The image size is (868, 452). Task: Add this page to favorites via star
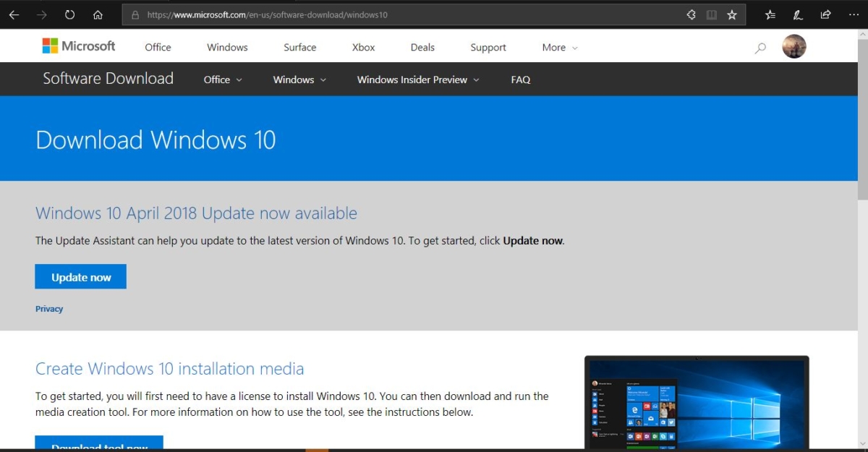click(x=731, y=14)
